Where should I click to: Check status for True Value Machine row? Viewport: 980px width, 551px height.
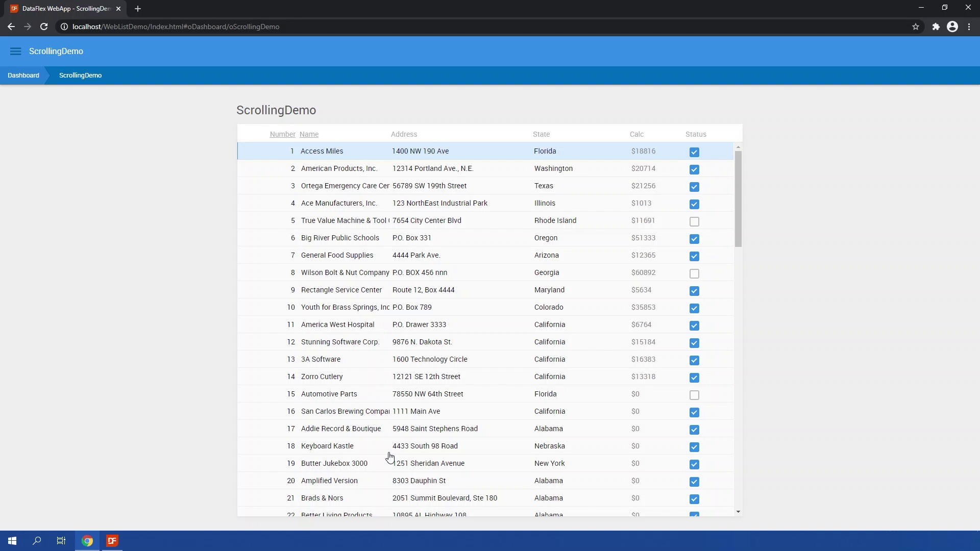(694, 221)
